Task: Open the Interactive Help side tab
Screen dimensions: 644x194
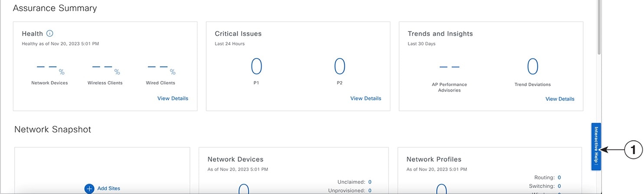Action: pos(596,147)
